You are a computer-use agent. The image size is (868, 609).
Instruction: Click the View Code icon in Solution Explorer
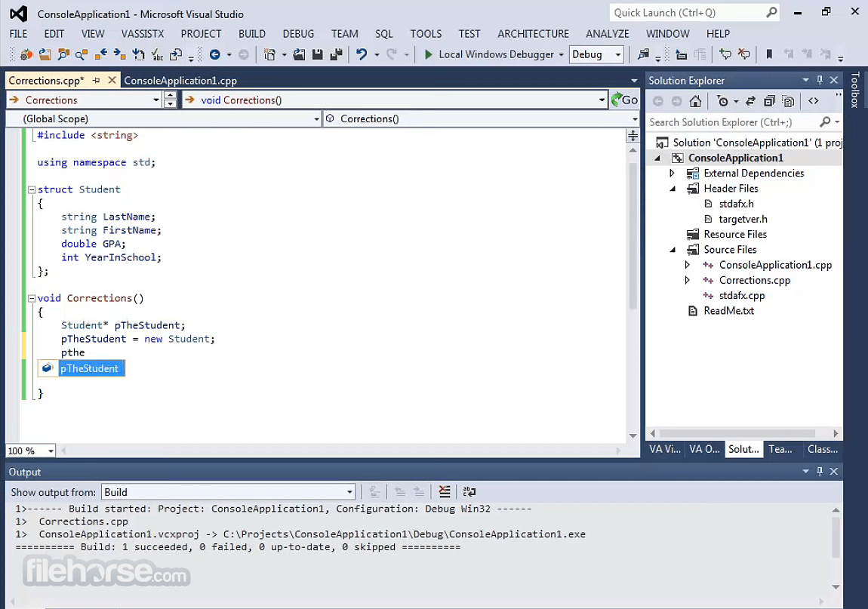pos(813,101)
